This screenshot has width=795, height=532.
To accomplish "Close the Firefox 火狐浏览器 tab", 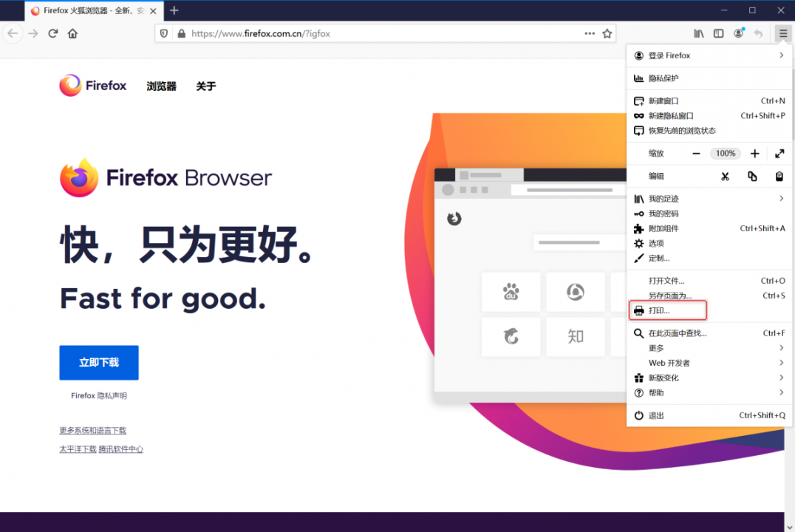I will tap(153, 10).
